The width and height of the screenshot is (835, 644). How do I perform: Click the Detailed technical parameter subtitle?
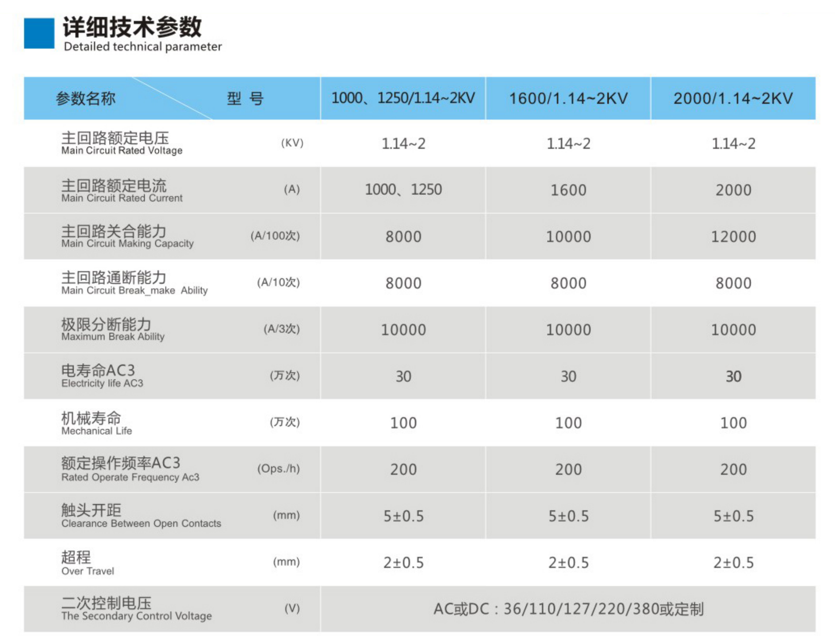click(x=143, y=47)
